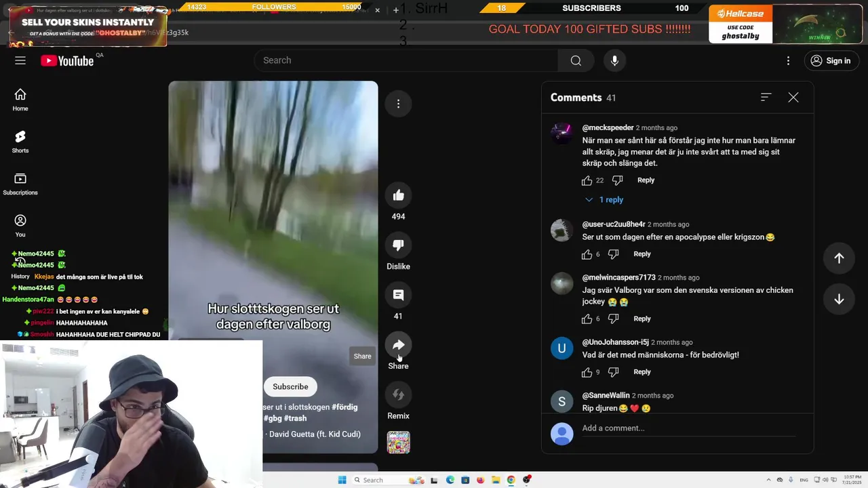Open the @UnoJohansson-i5j username link
Viewport: 868px width, 488px height.
[615, 342]
